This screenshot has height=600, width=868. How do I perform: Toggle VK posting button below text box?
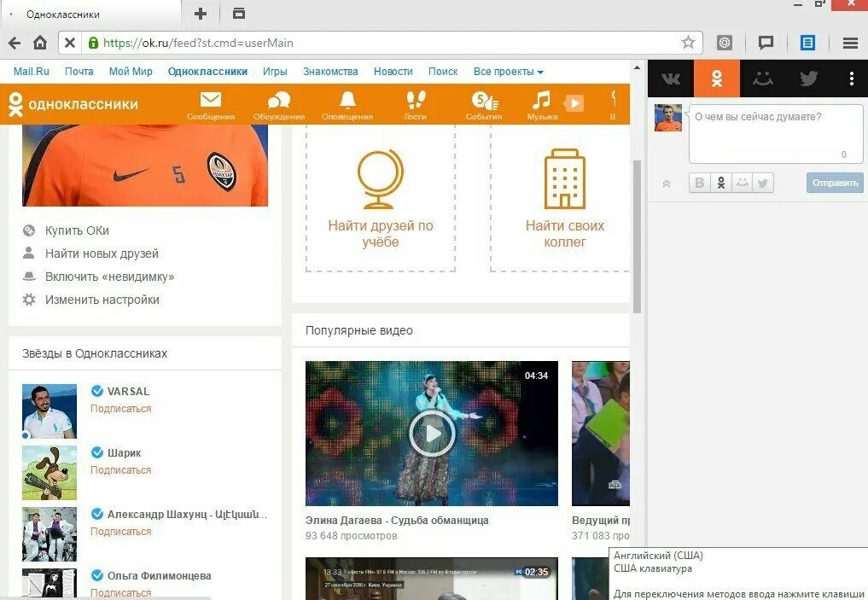click(x=700, y=183)
